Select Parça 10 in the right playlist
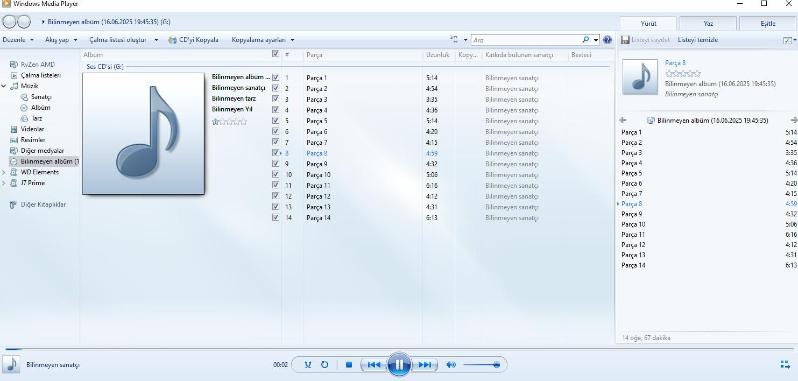Viewport: 798px width, 381px height. [x=634, y=224]
